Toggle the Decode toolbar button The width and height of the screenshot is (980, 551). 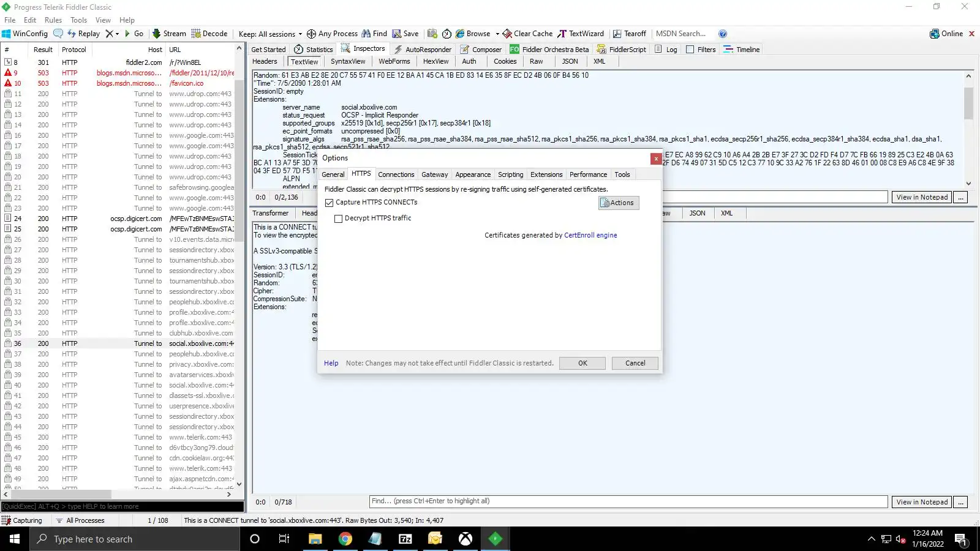coord(209,34)
